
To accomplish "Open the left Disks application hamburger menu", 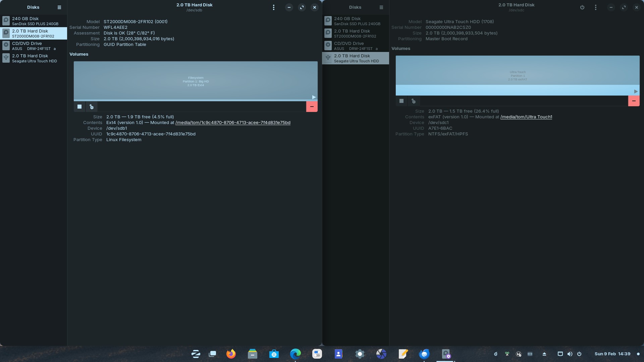I will 59,7.
